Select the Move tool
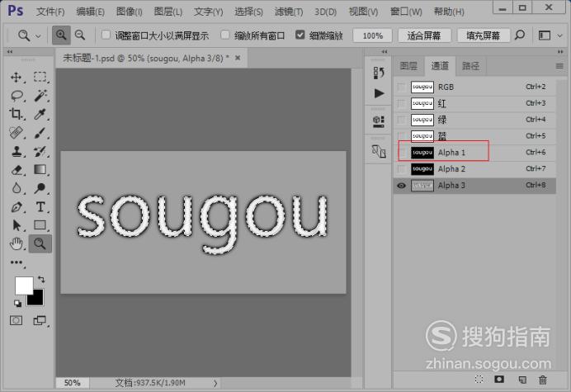This screenshot has height=392, width=571. 16,78
